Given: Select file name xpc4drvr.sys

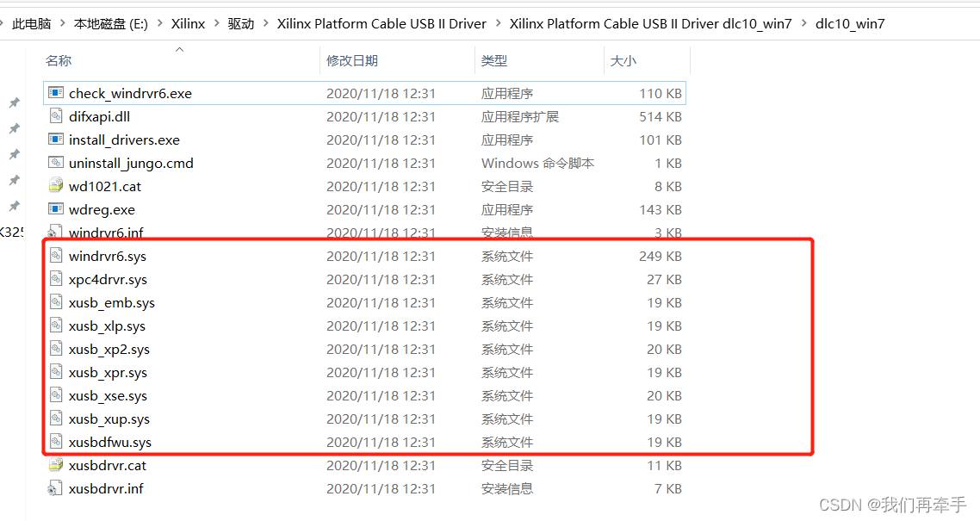Looking at the screenshot, I should [109, 280].
